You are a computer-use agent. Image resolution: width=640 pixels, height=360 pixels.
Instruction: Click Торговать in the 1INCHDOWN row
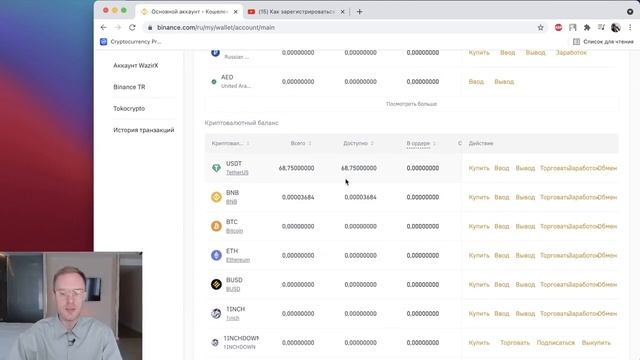click(515, 343)
